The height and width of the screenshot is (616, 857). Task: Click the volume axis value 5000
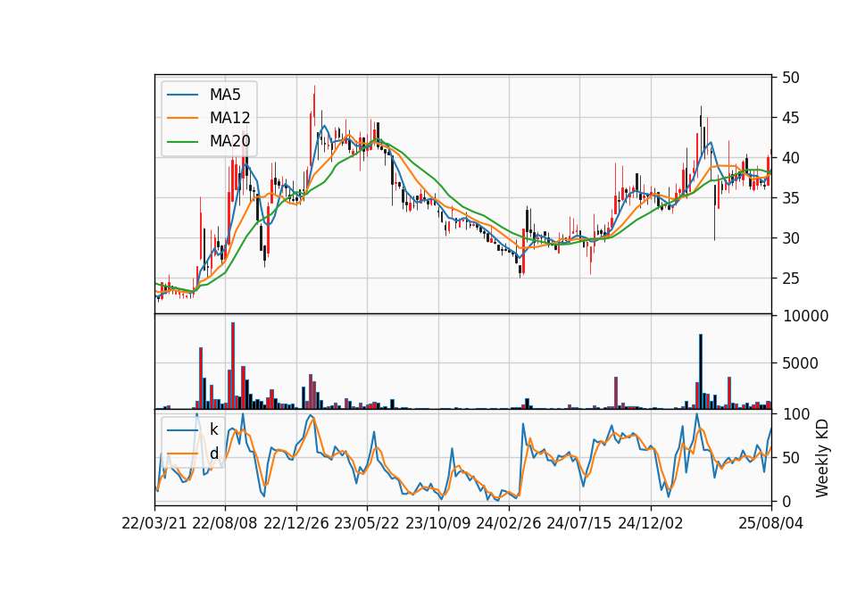click(x=800, y=363)
